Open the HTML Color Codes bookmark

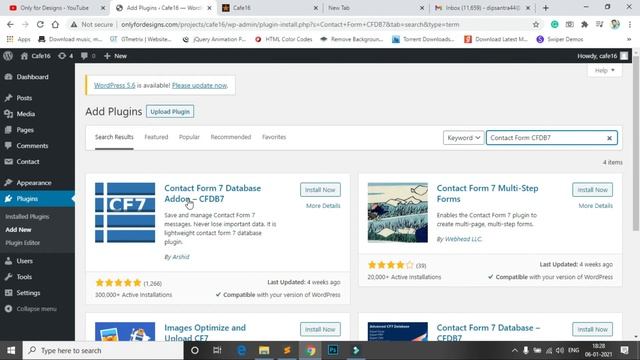point(284,39)
